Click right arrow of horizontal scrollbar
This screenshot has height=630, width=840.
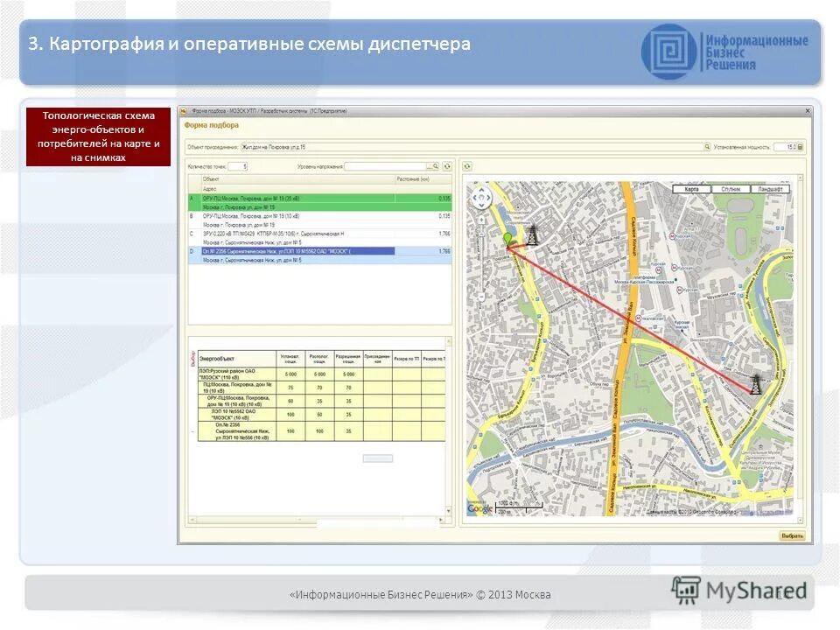[441, 520]
